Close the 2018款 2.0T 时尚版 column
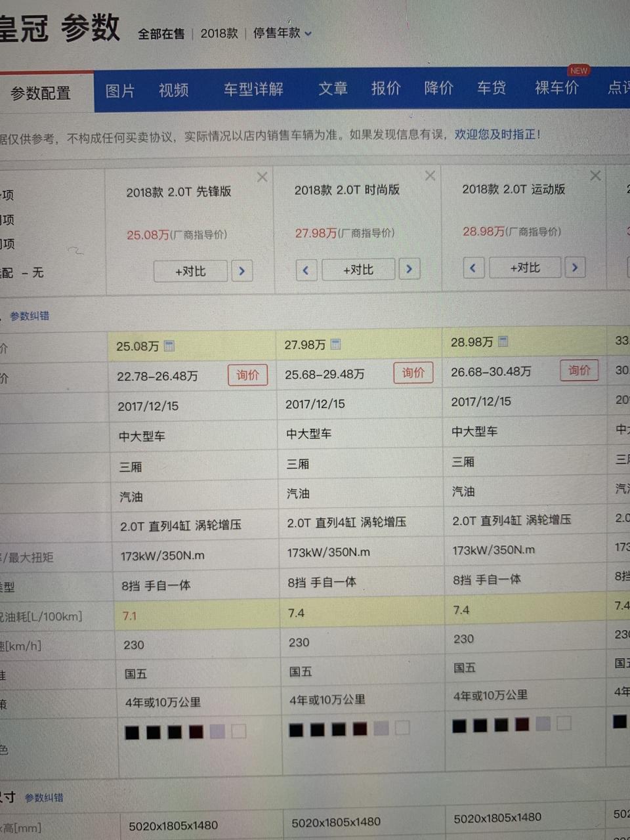This screenshot has width=630, height=840. click(430, 176)
